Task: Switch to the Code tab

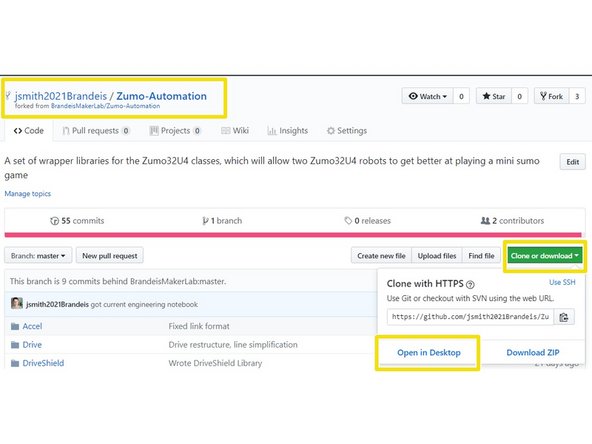Action: pyautogui.click(x=29, y=131)
